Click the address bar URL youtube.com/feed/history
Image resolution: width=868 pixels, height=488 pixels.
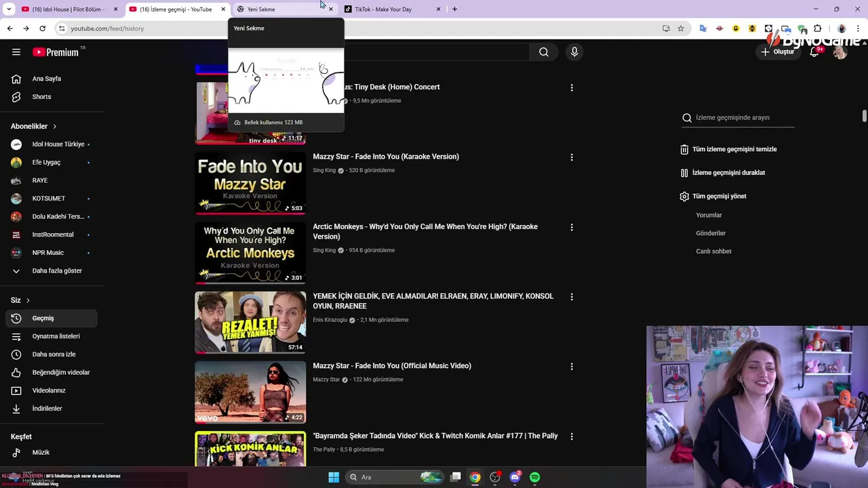pos(107,28)
